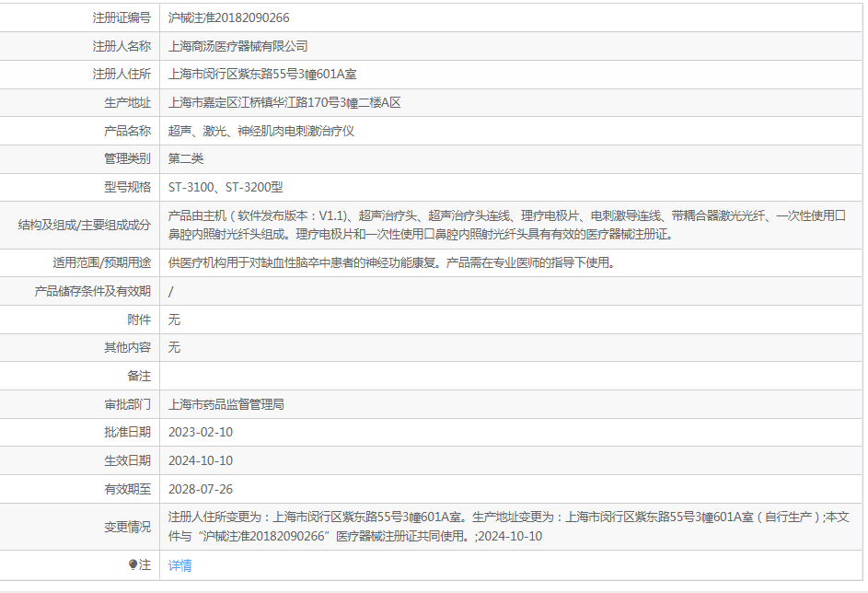Click approval department 上海市药品监督管理局
Viewport: 868px width, 593px height.
click(226, 405)
